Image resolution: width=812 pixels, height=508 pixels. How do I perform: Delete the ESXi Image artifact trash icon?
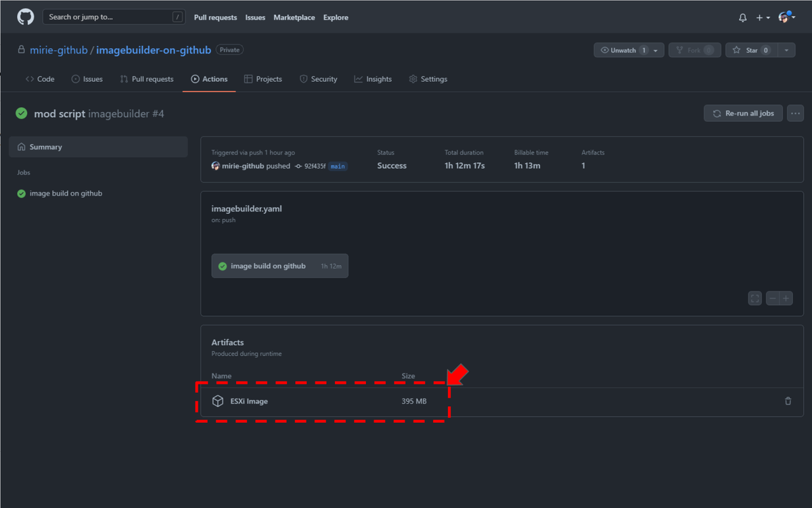(788, 401)
